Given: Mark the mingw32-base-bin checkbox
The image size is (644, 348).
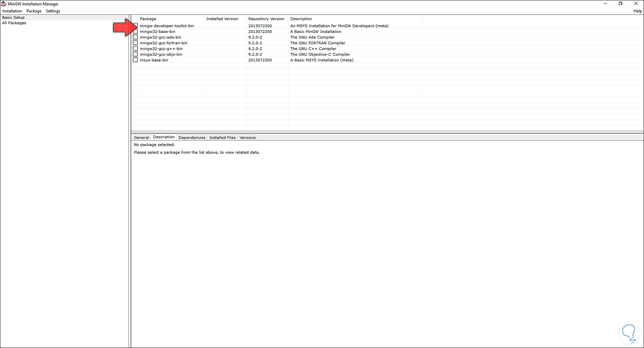Looking at the screenshot, I should (x=135, y=32).
